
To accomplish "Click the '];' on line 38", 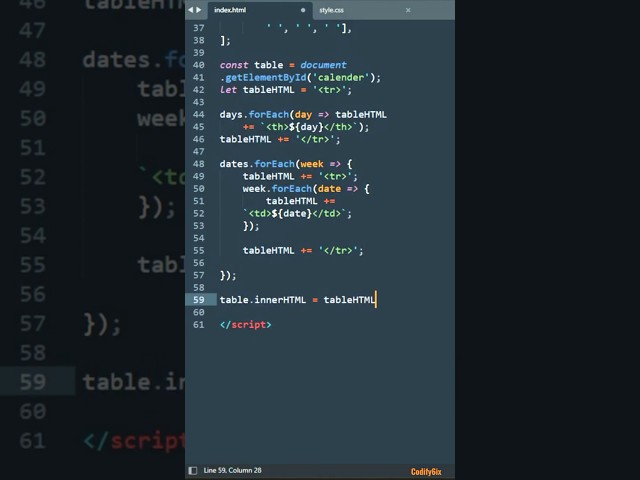I will pyautogui.click(x=225, y=40).
